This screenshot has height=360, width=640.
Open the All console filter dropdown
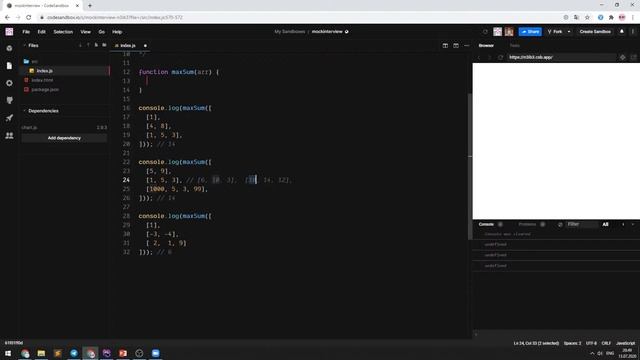[x=605, y=224]
